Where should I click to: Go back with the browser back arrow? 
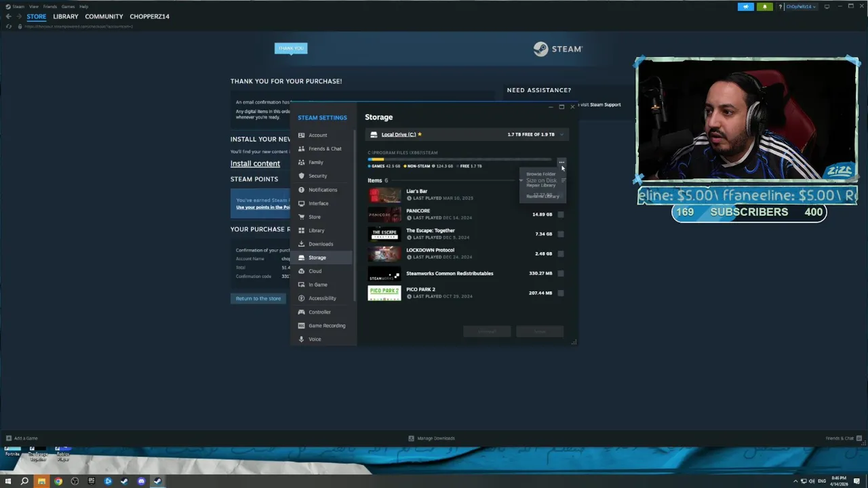[8, 16]
